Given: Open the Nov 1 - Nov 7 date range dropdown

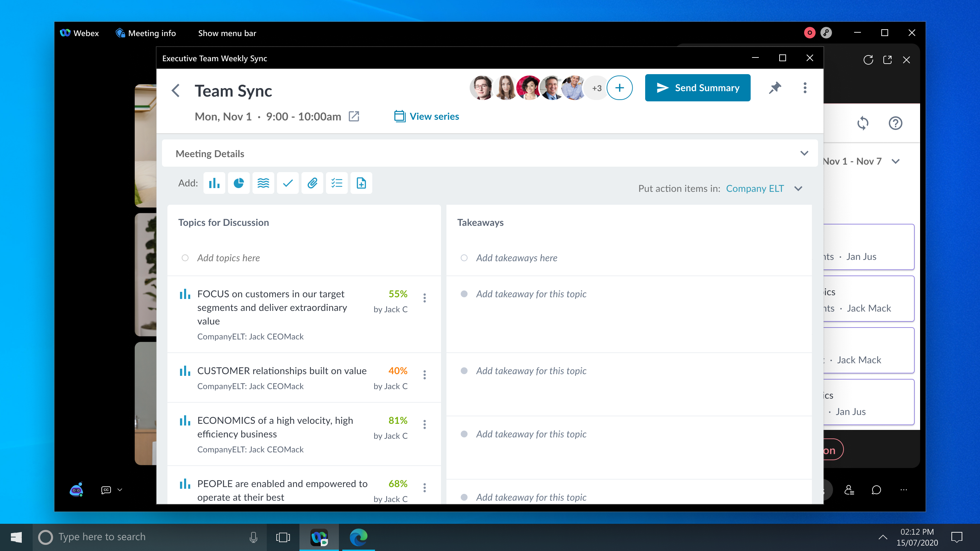Looking at the screenshot, I should point(896,162).
